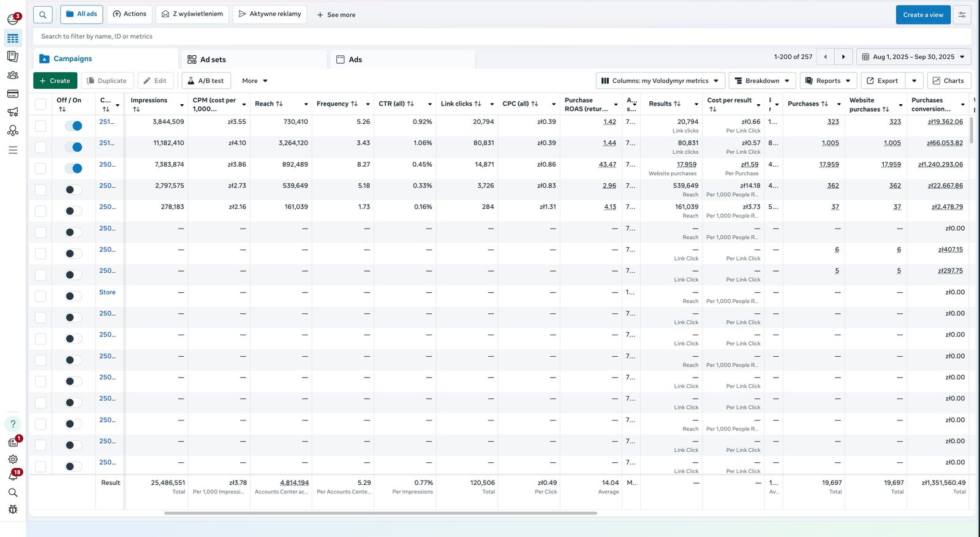Viewport: 980px width, 537px height.
Task: Open the date range Aug 1 – Sep 30 dropdown
Action: click(914, 57)
